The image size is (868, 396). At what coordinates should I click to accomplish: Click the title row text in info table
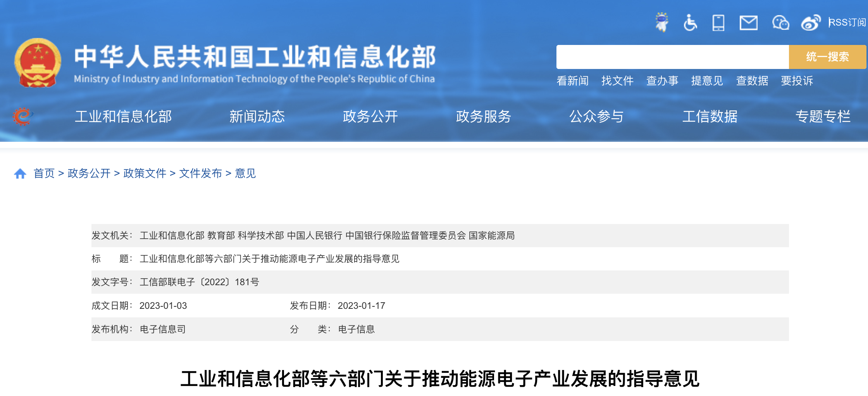[269, 259]
